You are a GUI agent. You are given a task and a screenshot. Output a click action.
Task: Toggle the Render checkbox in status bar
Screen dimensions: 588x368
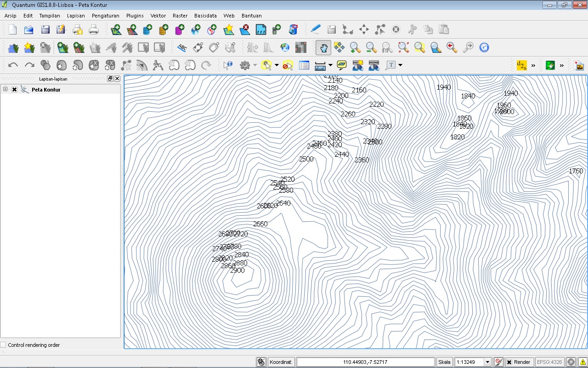pyautogui.click(x=510, y=362)
